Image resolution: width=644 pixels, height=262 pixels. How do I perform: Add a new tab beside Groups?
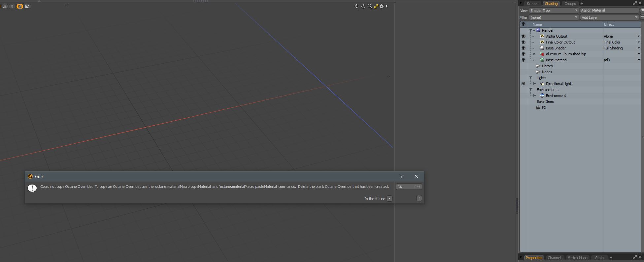582,4
